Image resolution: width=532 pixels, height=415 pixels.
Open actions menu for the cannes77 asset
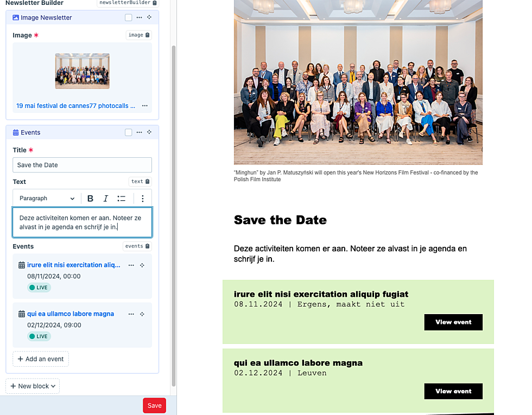coord(145,106)
